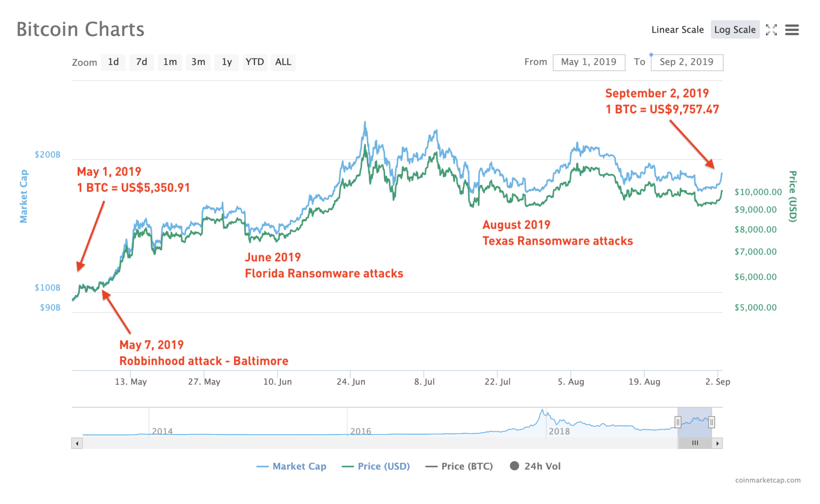Screen dimensions: 820x504
Task: Click the 2018 marker in navigator
Action: pos(559,431)
